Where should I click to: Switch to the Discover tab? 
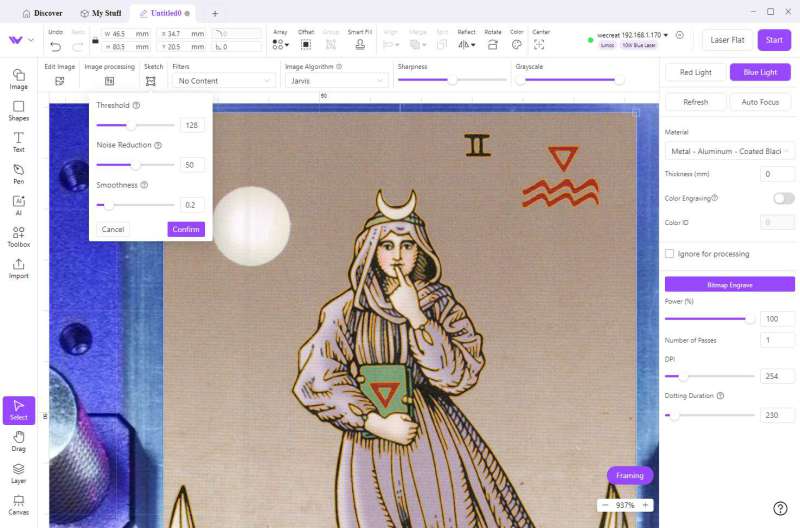pos(42,13)
